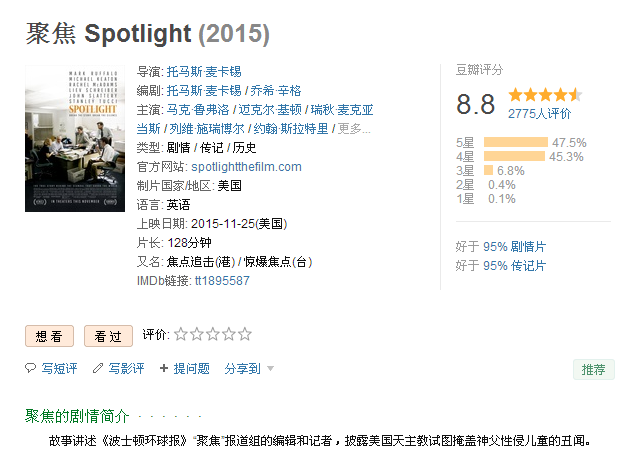Image resolution: width=635 pixels, height=467 pixels.
Task: Click the speech bubble icon for 写短评
Action: click(x=30, y=368)
